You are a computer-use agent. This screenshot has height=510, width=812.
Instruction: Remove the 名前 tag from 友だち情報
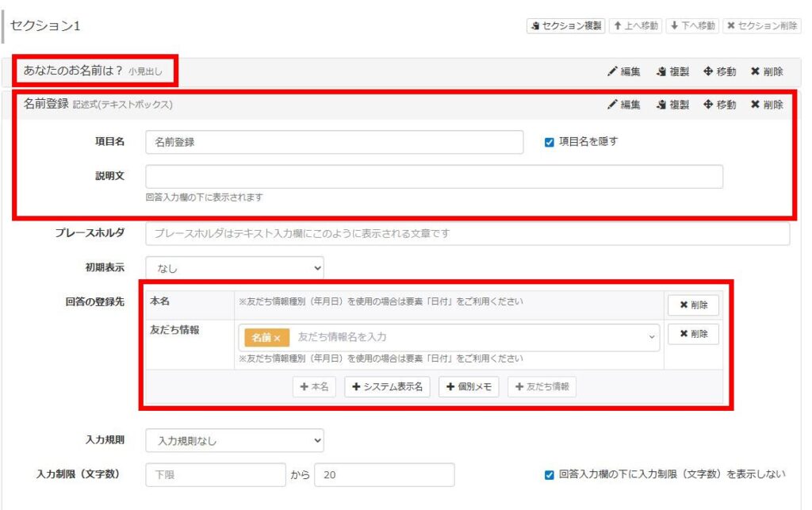click(x=277, y=338)
